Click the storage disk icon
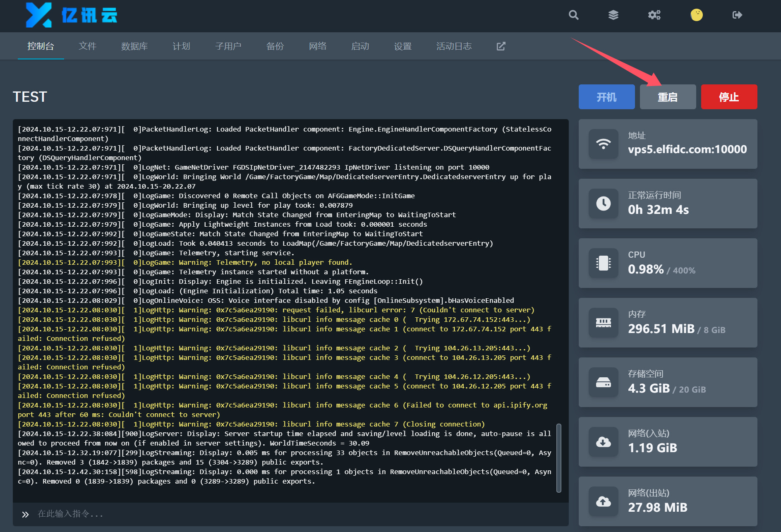This screenshot has width=781, height=532. (x=604, y=382)
